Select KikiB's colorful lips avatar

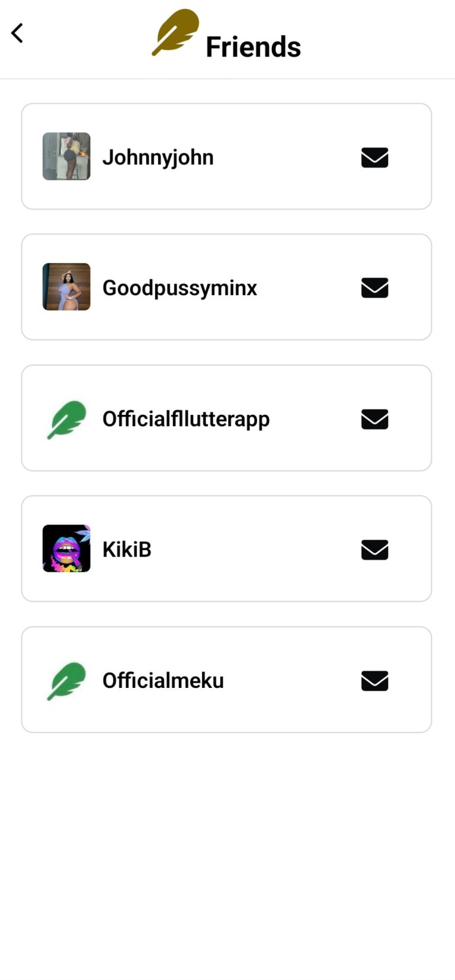(x=66, y=549)
